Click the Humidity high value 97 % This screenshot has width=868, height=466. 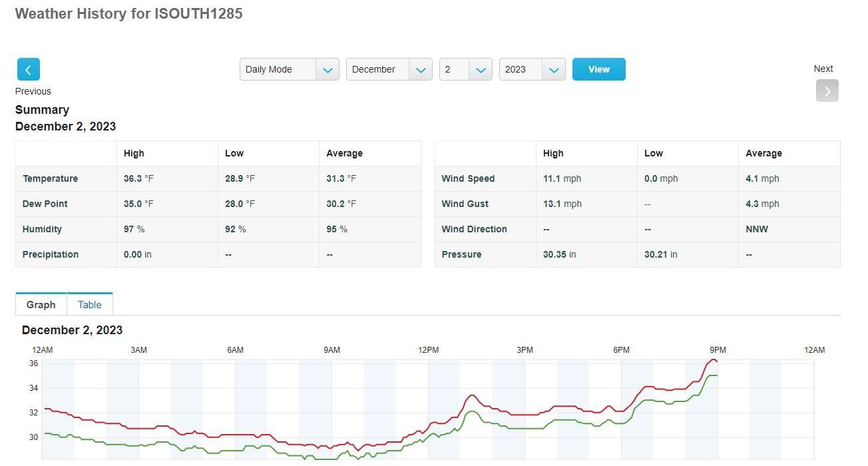134,229
